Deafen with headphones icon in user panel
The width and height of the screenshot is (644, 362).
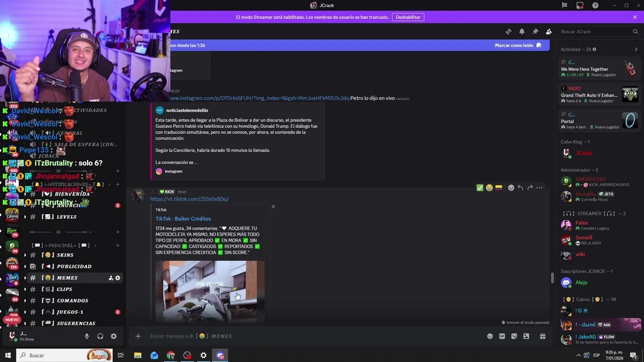[x=100, y=336]
